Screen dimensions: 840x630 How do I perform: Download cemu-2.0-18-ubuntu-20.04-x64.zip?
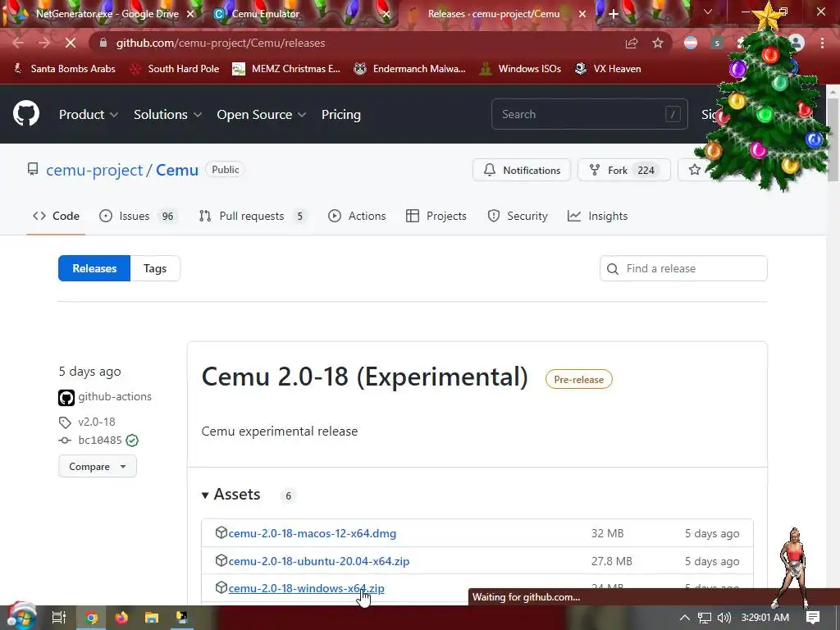click(319, 561)
